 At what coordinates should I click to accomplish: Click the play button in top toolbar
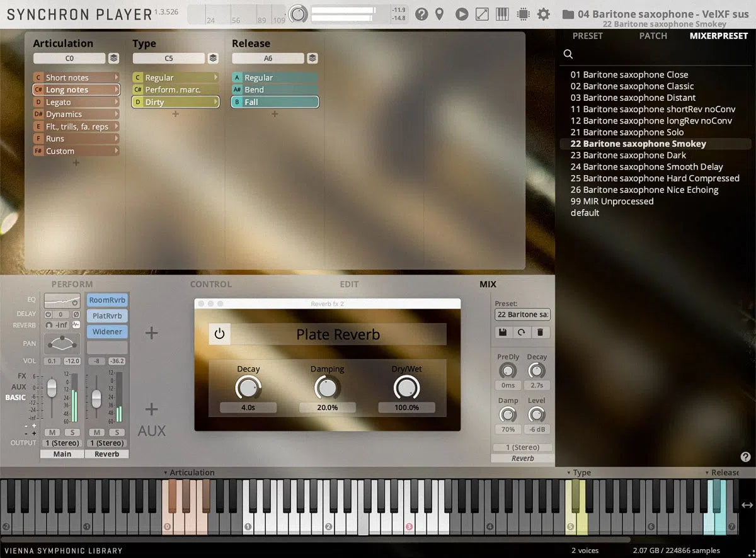coord(462,14)
